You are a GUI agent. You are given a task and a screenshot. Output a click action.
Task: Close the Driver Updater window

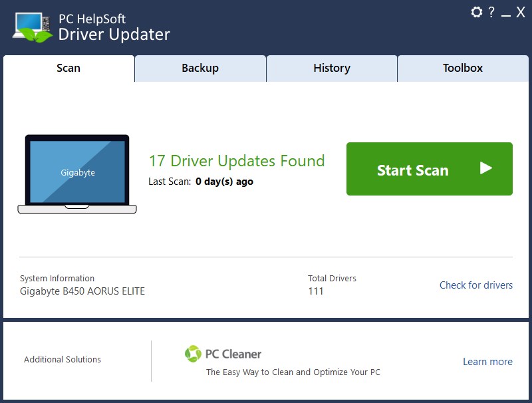click(x=521, y=12)
